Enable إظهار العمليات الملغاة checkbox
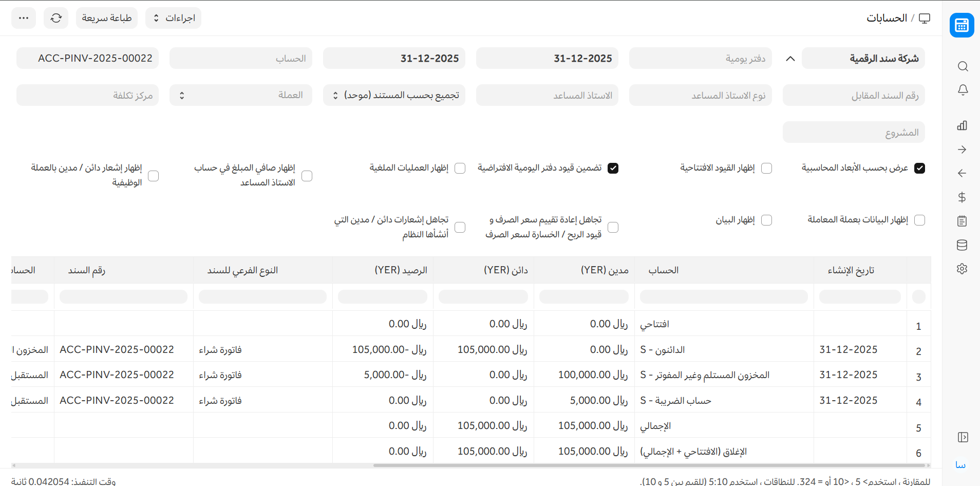The height and width of the screenshot is (486, 980). click(x=460, y=169)
